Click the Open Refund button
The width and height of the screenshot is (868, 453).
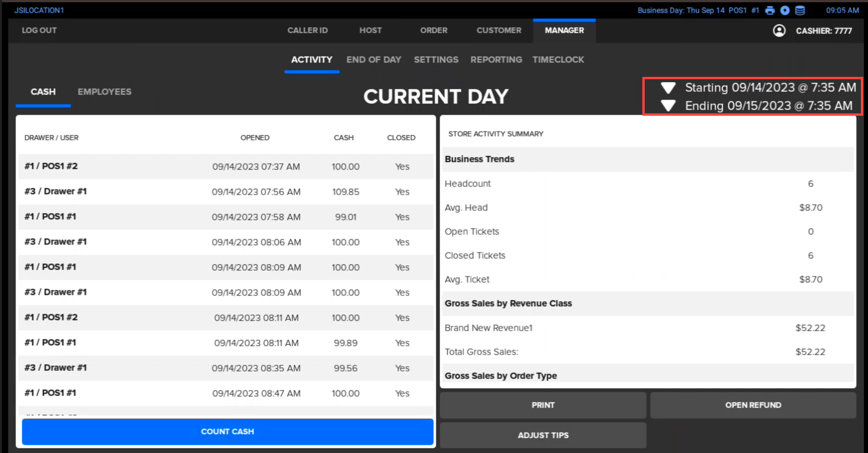[x=753, y=405]
